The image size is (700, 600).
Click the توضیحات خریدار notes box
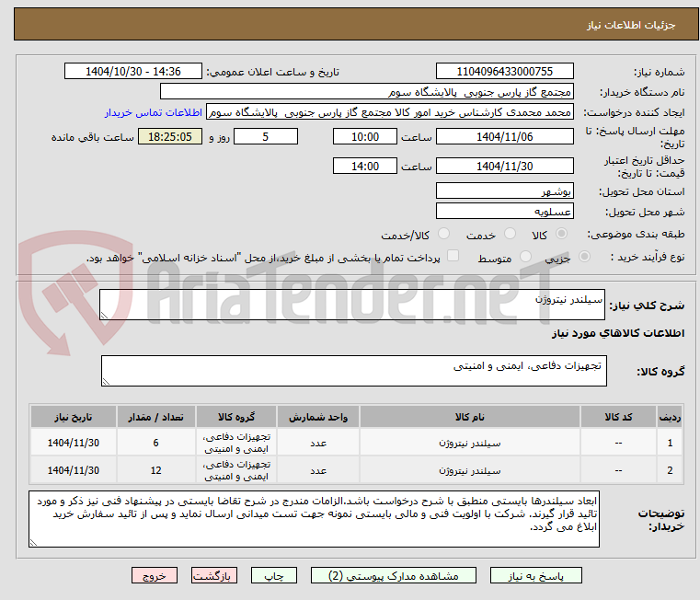point(314,519)
